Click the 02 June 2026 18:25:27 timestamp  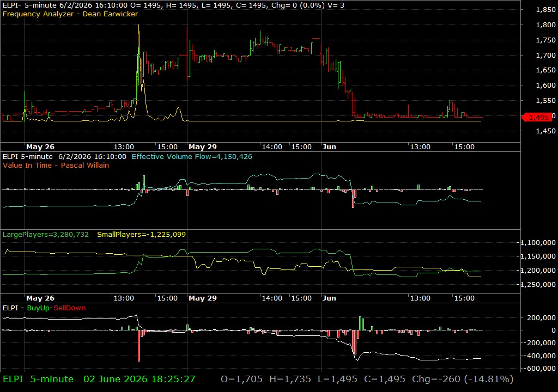coord(139,379)
